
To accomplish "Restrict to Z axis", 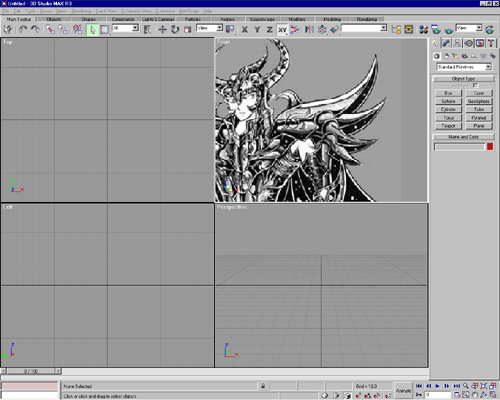I will [x=269, y=30].
